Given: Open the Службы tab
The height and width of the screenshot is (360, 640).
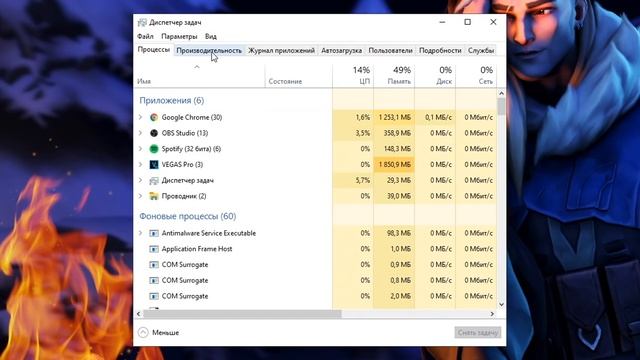Looking at the screenshot, I should pos(481,51).
